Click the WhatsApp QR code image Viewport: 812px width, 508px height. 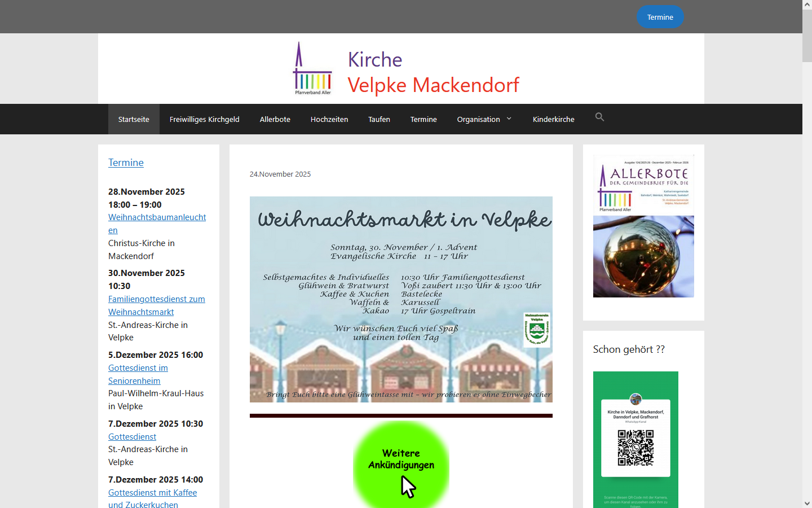pyautogui.click(x=636, y=440)
